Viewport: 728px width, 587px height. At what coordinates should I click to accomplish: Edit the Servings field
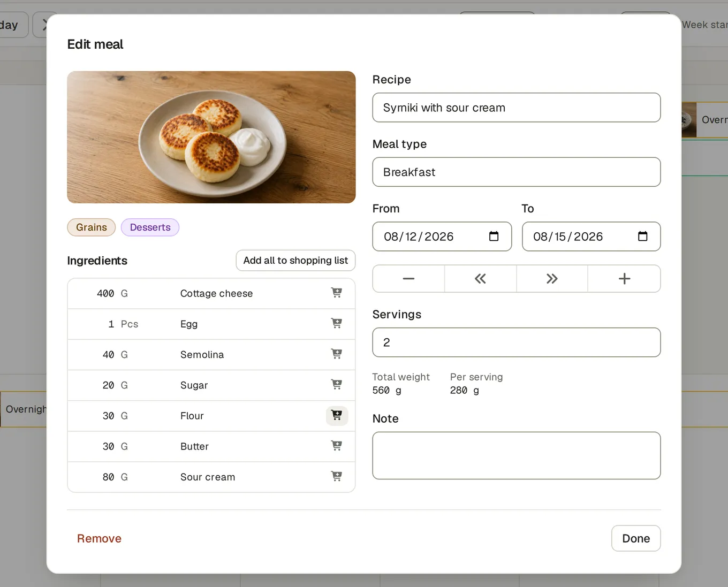point(517,342)
